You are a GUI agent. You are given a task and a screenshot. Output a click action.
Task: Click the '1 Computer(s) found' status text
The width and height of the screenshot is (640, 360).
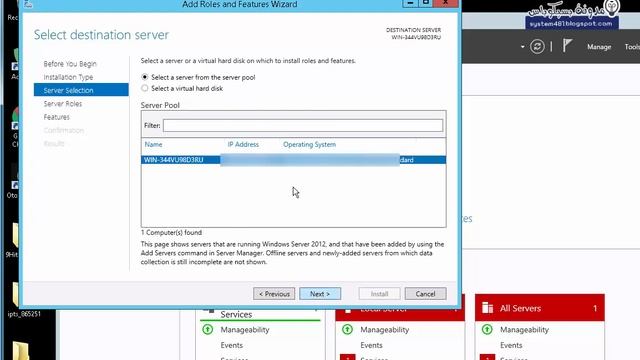[171, 233]
